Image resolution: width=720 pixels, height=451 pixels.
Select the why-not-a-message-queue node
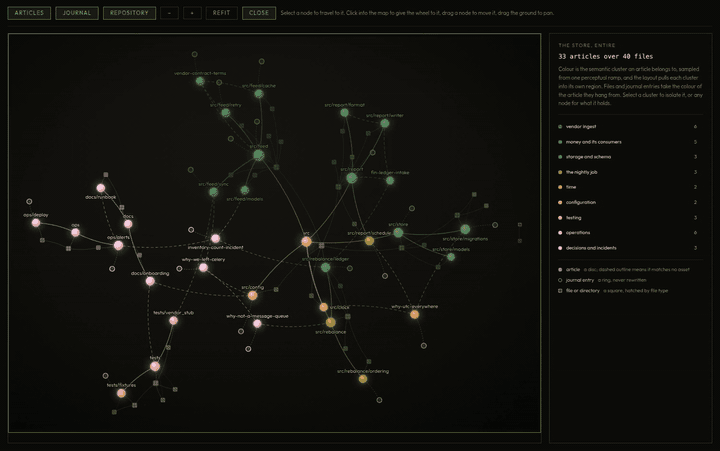pos(257,324)
